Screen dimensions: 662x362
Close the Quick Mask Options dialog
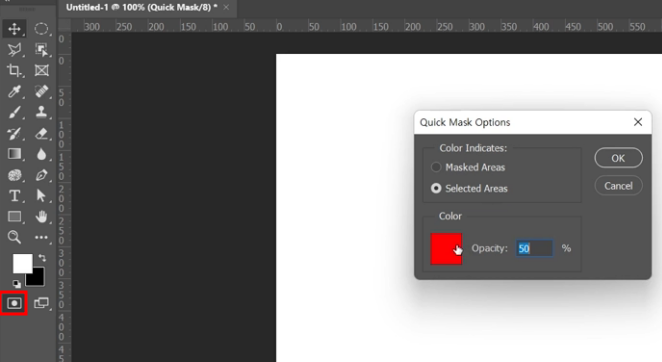click(638, 122)
